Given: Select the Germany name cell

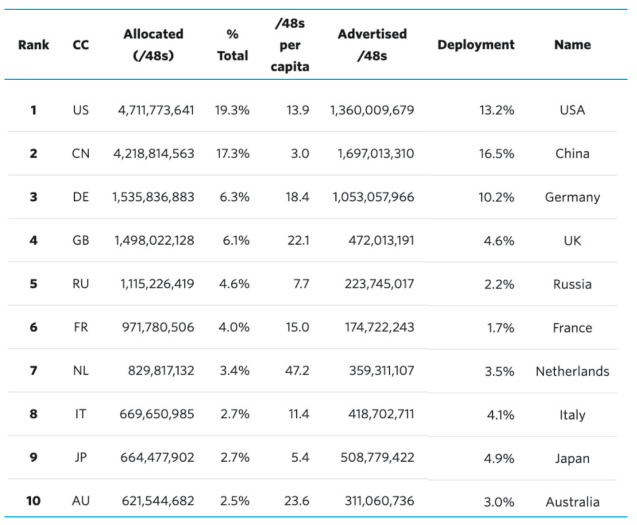Looking at the screenshot, I should tap(572, 198).
